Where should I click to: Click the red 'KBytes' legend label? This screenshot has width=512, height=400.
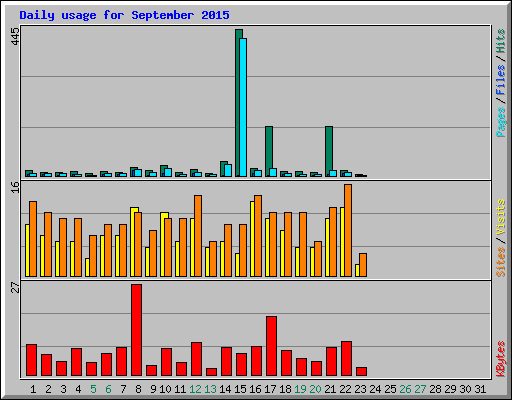click(x=500, y=359)
